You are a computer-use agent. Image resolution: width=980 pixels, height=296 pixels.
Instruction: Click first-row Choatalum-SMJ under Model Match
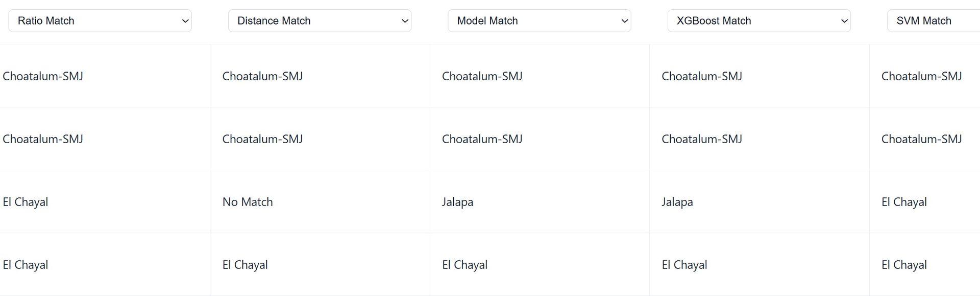(x=482, y=76)
